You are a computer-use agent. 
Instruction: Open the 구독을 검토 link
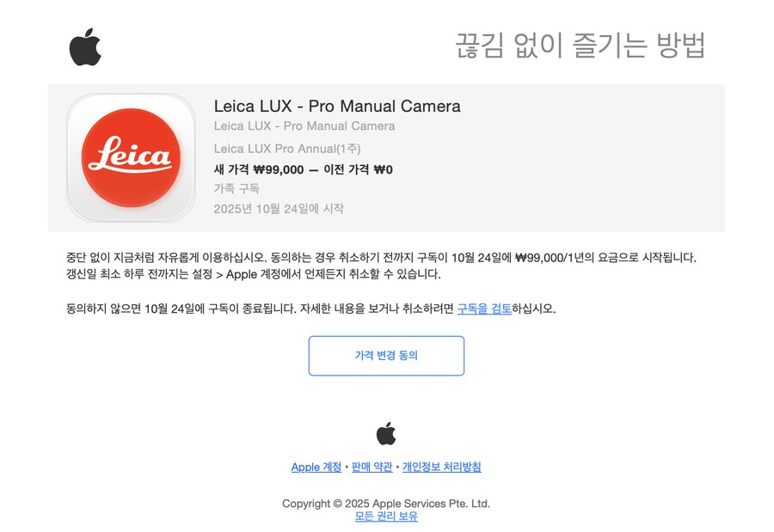[484, 309]
